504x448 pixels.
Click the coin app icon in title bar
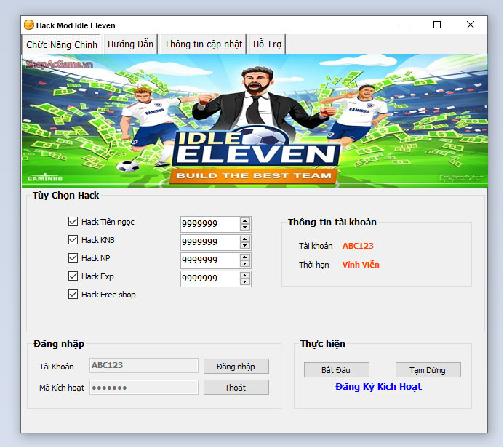29,25
